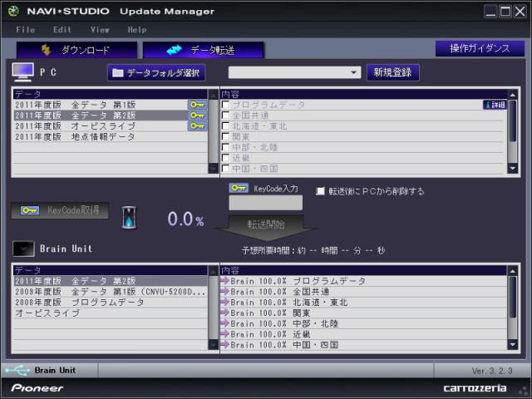This screenshot has width=532, height=399.
Task: Click the key icon beside 2011年度版 全データ 第1版
Action: (197, 106)
